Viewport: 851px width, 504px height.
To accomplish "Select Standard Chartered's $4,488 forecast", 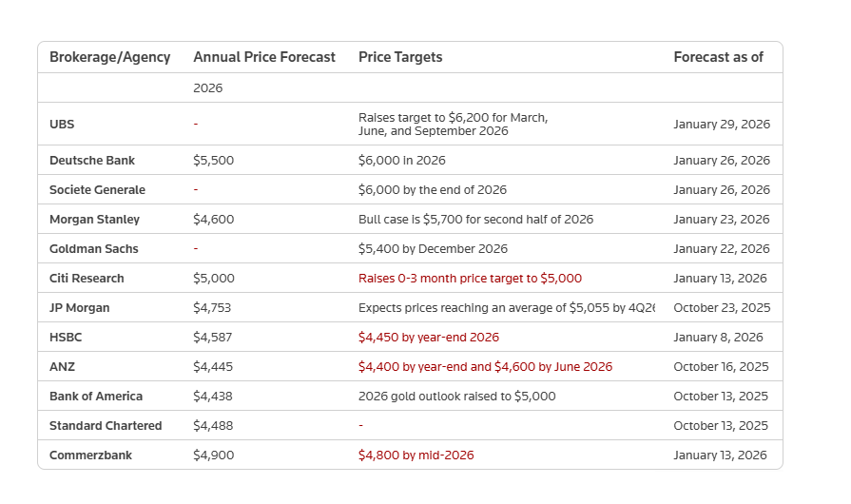I will point(213,426).
